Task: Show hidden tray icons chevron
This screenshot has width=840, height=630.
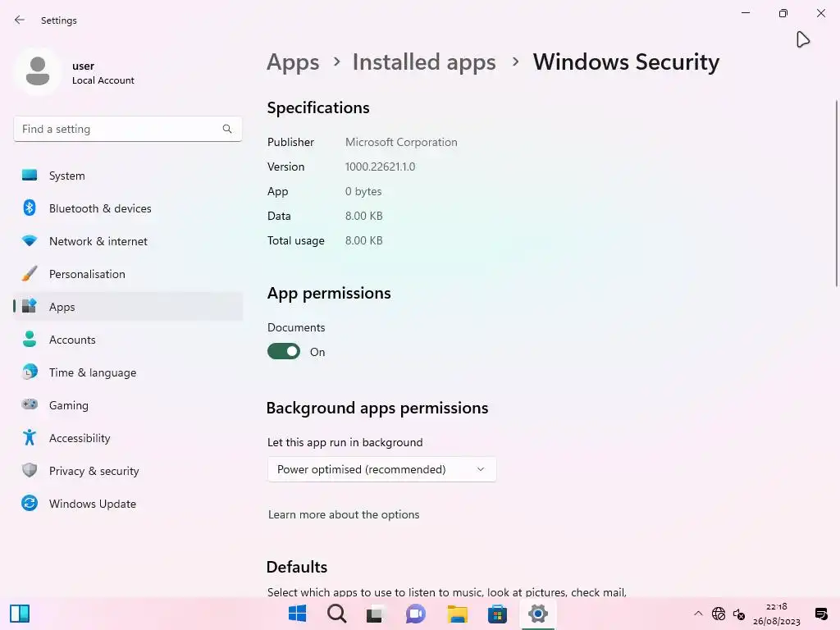Action: click(x=698, y=614)
